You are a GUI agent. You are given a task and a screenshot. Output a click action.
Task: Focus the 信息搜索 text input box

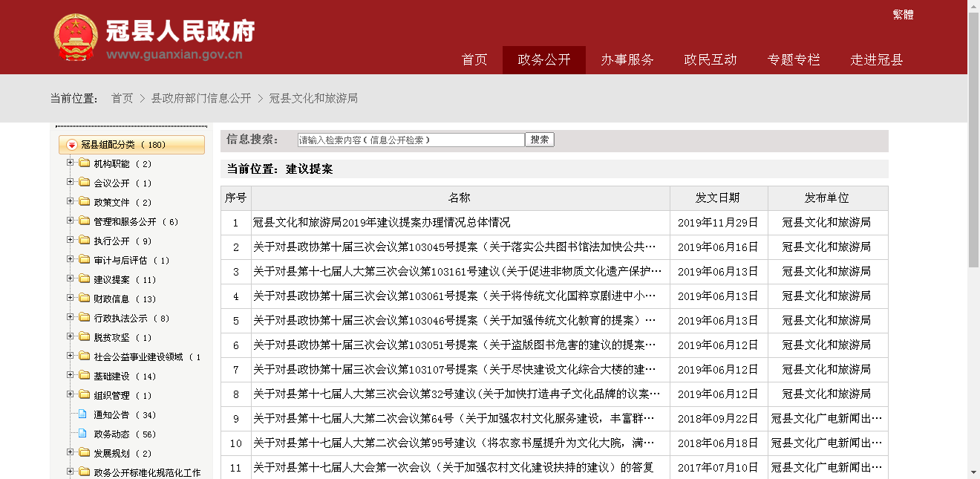(411, 140)
